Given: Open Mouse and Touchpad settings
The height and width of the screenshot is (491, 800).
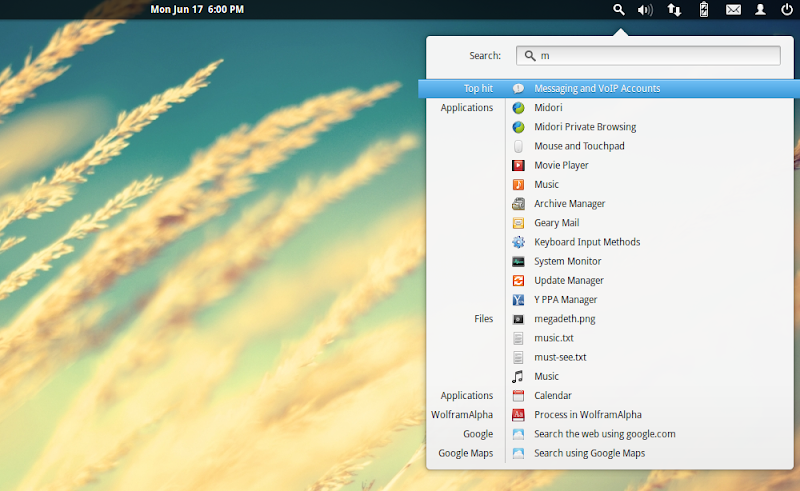Looking at the screenshot, I should click(x=580, y=146).
